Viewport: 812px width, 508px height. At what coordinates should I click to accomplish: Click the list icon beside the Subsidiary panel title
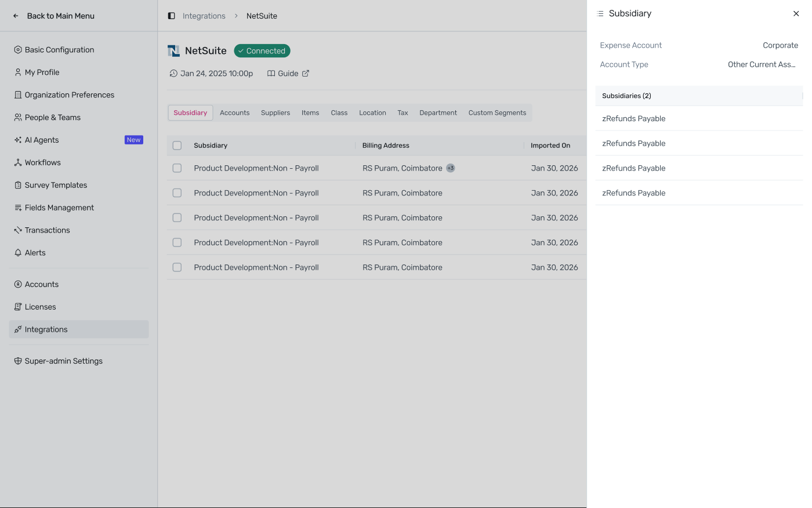point(600,13)
